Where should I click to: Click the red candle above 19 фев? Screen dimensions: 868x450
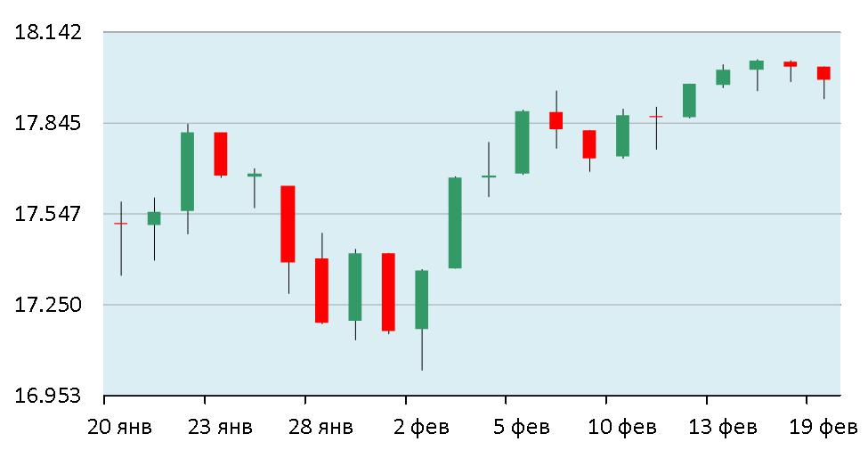tap(823, 73)
